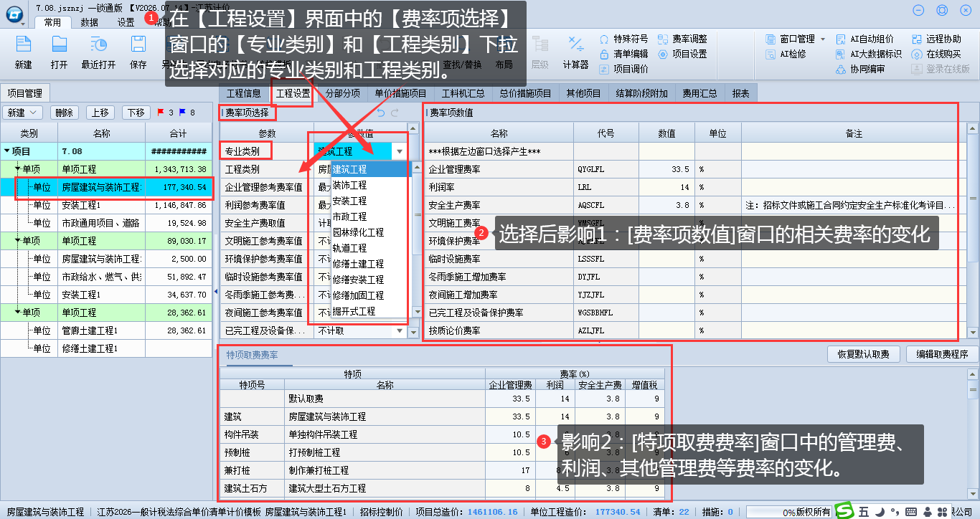The height and width of the screenshot is (519, 980).
Task: Switch to the 其他项目 tab
Action: (x=583, y=93)
